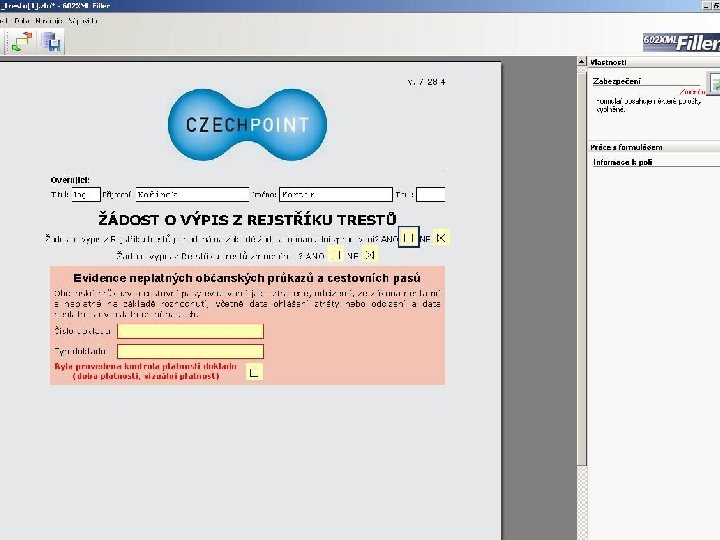Toggle the first row NE checkbox

441,237
